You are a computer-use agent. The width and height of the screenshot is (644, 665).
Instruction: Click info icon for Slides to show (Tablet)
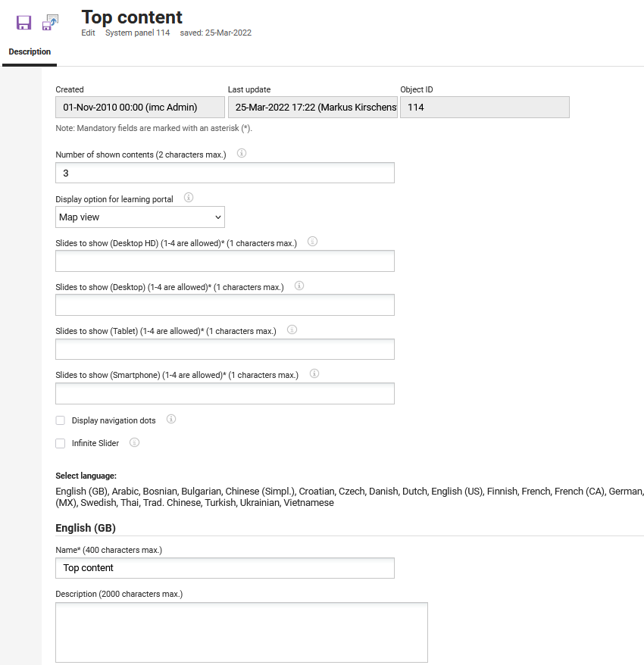point(292,329)
